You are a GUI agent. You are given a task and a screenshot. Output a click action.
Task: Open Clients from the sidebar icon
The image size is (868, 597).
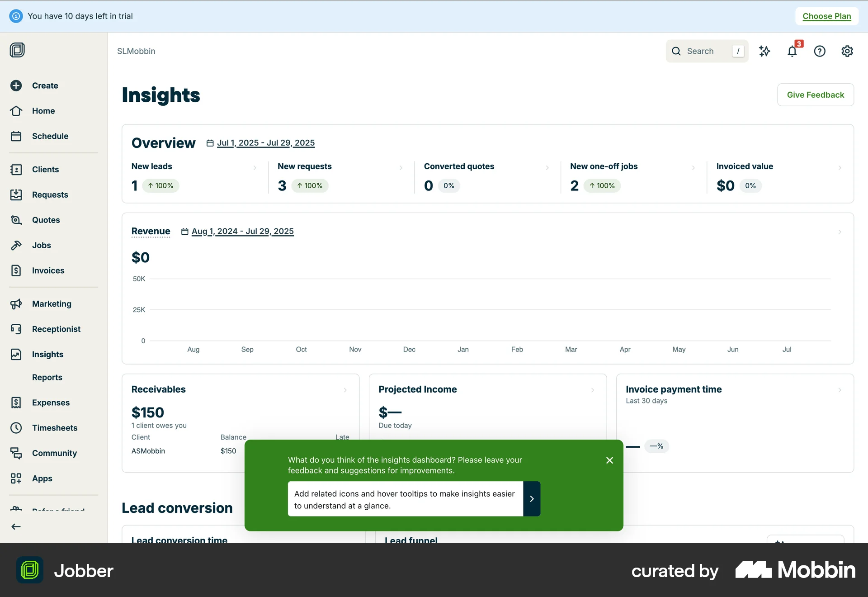pyautogui.click(x=16, y=170)
